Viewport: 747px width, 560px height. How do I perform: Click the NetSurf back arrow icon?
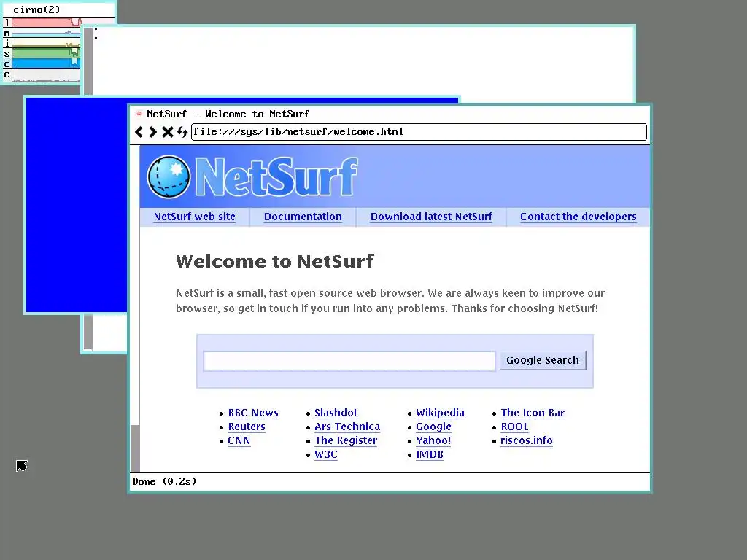tap(139, 132)
